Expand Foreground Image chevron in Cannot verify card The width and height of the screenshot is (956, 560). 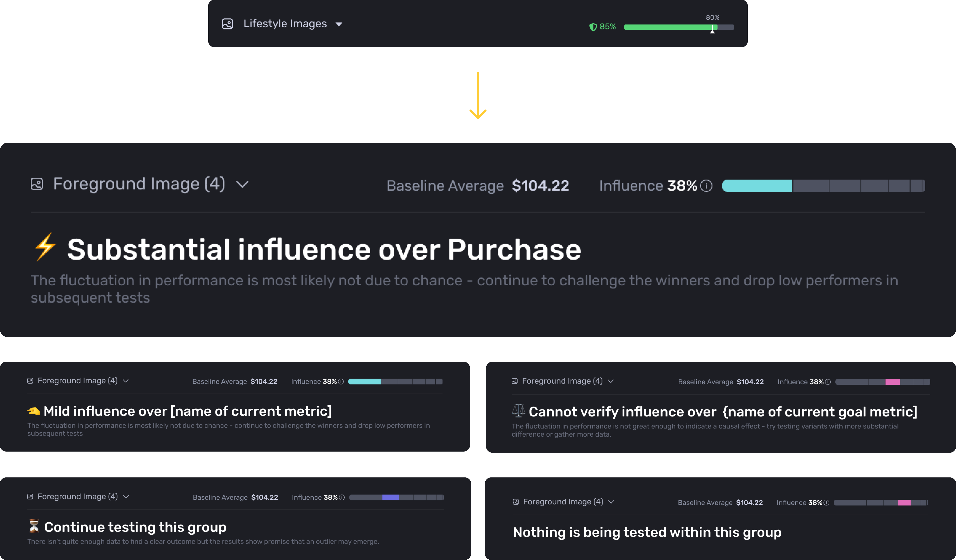611,381
